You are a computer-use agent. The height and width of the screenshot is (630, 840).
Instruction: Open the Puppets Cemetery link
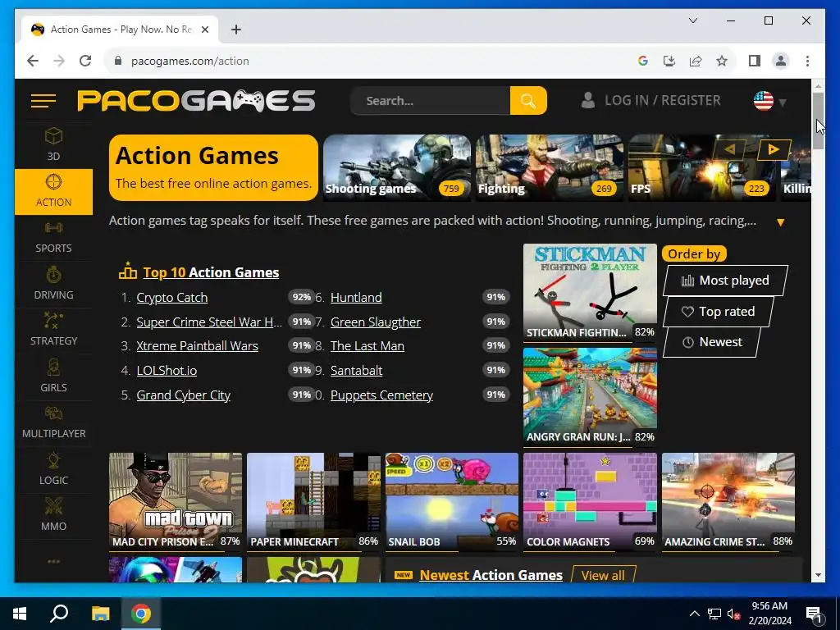(x=381, y=395)
